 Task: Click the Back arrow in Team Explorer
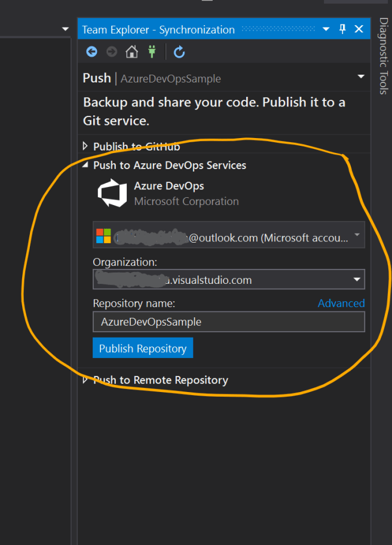pyautogui.click(x=91, y=52)
